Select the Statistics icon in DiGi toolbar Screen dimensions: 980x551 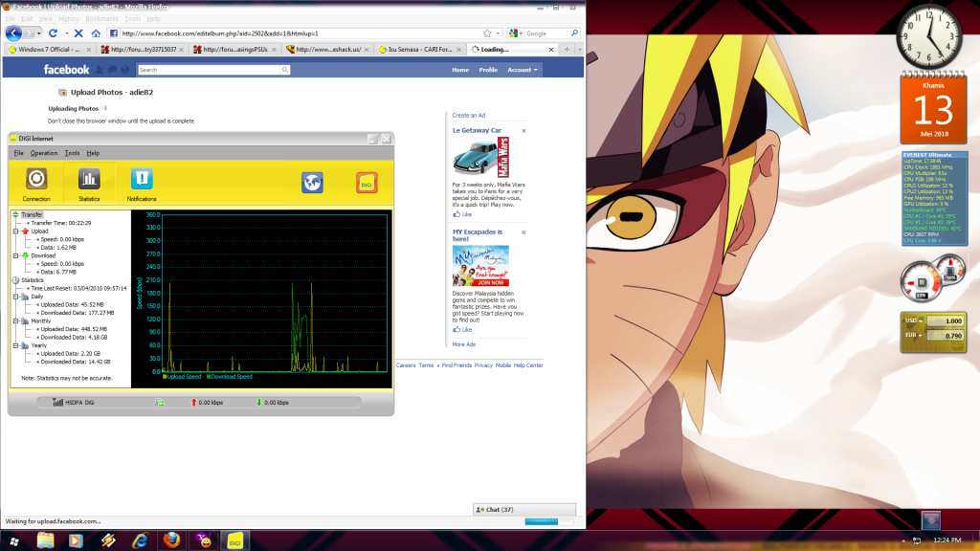(x=89, y=182)
